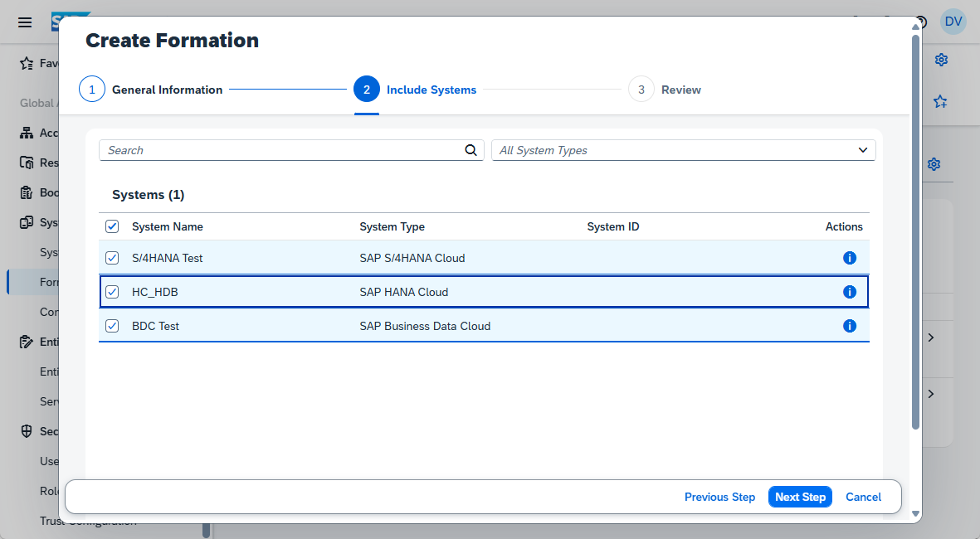
Task: Click the top-right settings gear icon
Action: (x=941, y=60)
